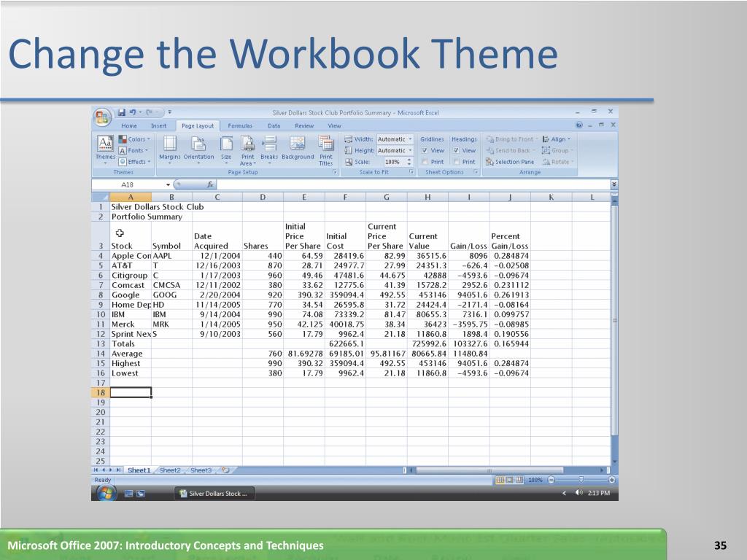Open the Themes gallery button
The image size is (747, 560).
click(x=105, y=149)
